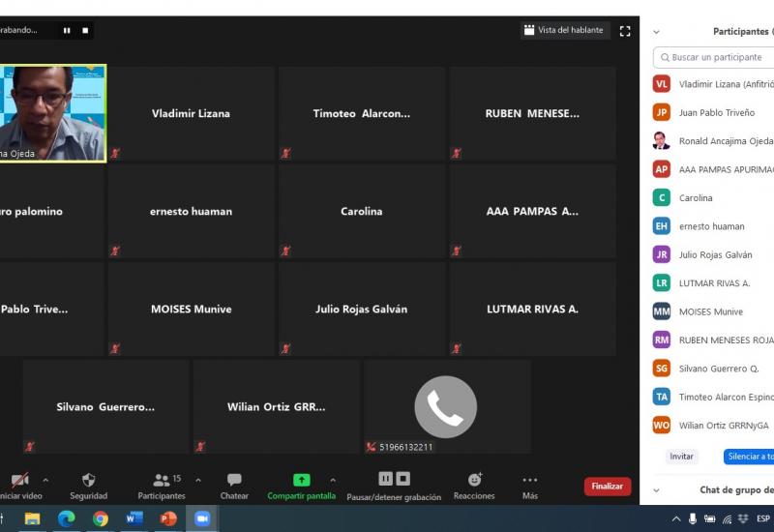Click the red Finalizar button

pyautogui.click(x=607, y=487)
